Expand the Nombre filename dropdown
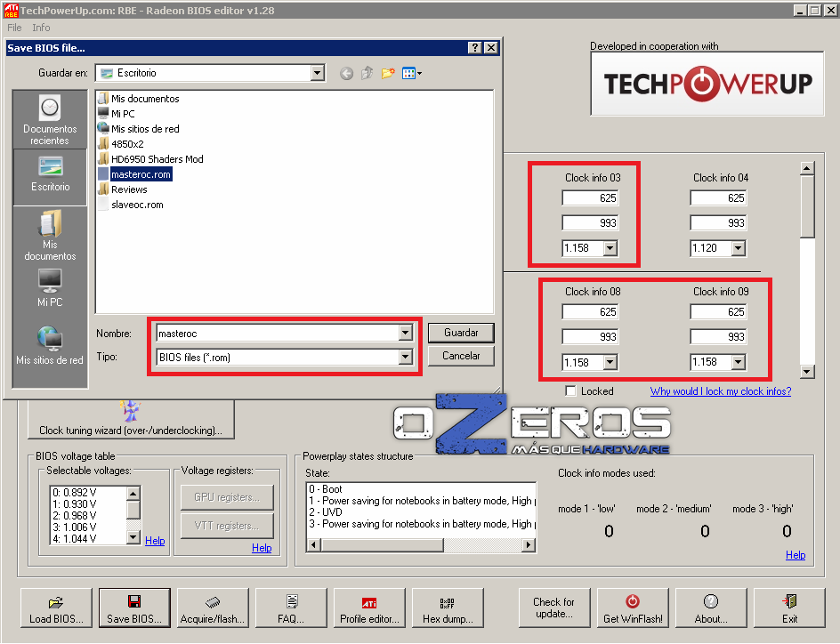840x644 pixels. point(406,333)
